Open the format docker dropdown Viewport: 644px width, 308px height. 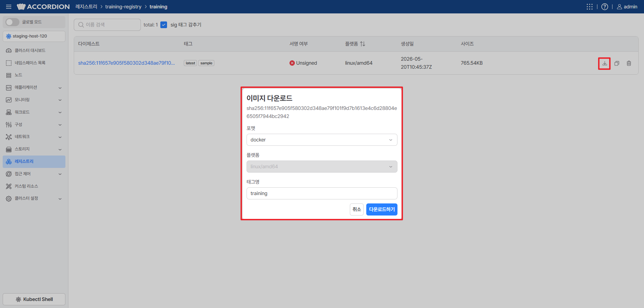322,140
